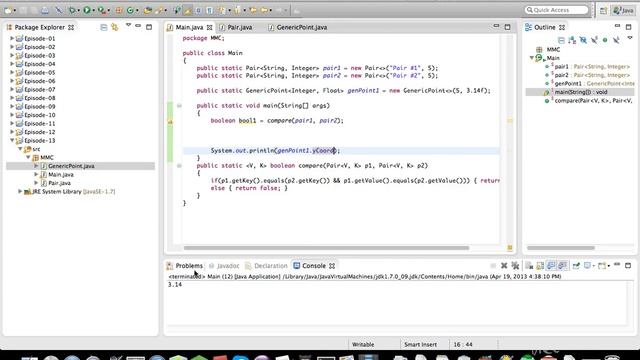This screenshot has height=360, width=640.
Task: Collapse the MMC package node
Action: tap(28, 158)
